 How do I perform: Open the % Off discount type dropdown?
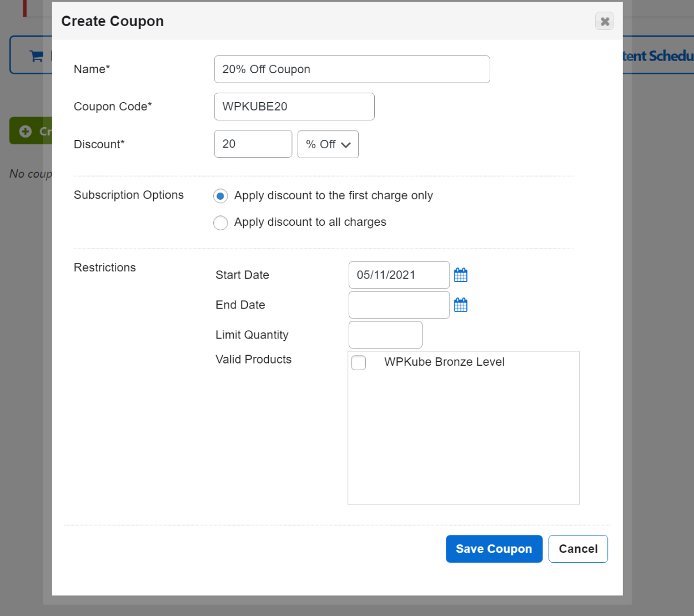pyautogui.click(x=328, y=144)
